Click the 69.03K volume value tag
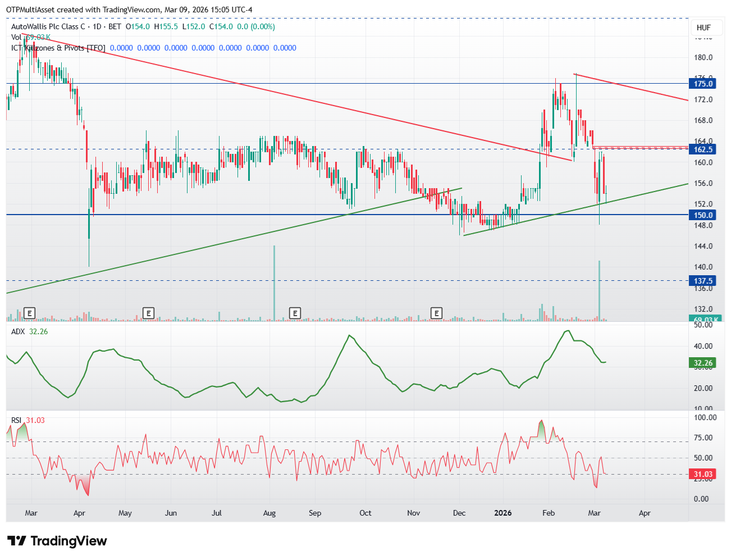This screenshot has height=560, width=731. point(703,319)
